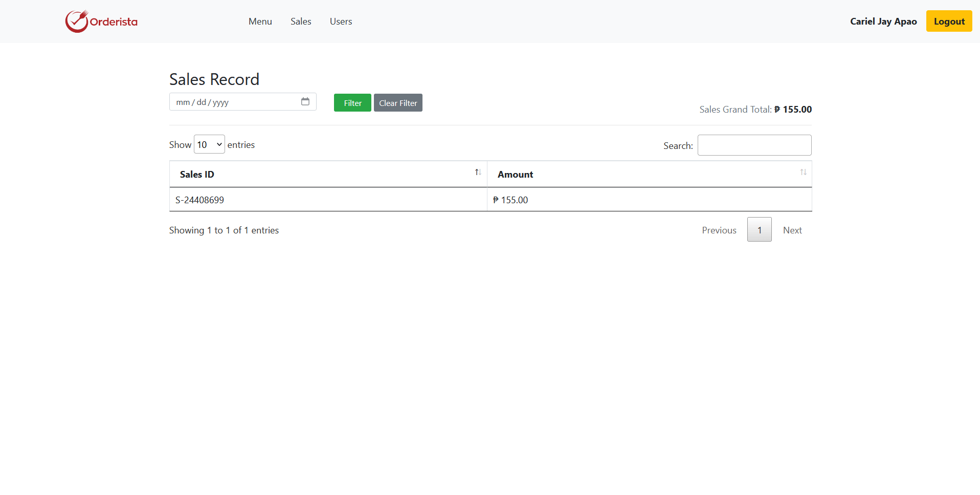Expand the Show entries dropdown
Image resolution: width=980 pixels, height=495 pixels.
point(209,144)
